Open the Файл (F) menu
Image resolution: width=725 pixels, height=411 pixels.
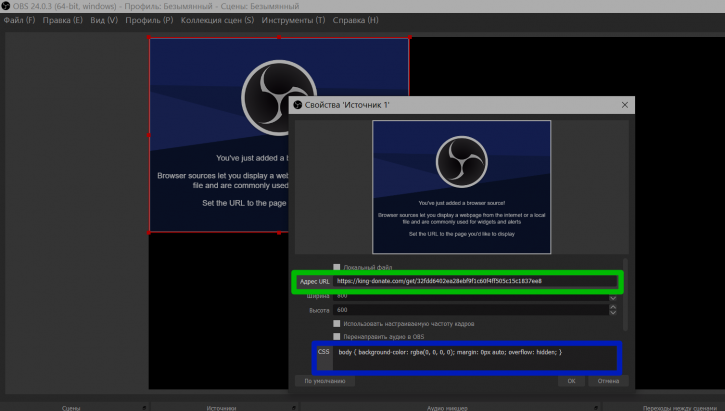point(19,20)
